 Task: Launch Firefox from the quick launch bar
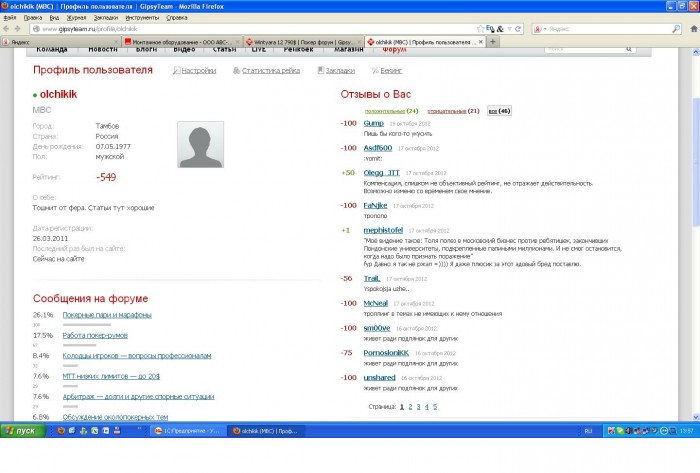(61, 431)
